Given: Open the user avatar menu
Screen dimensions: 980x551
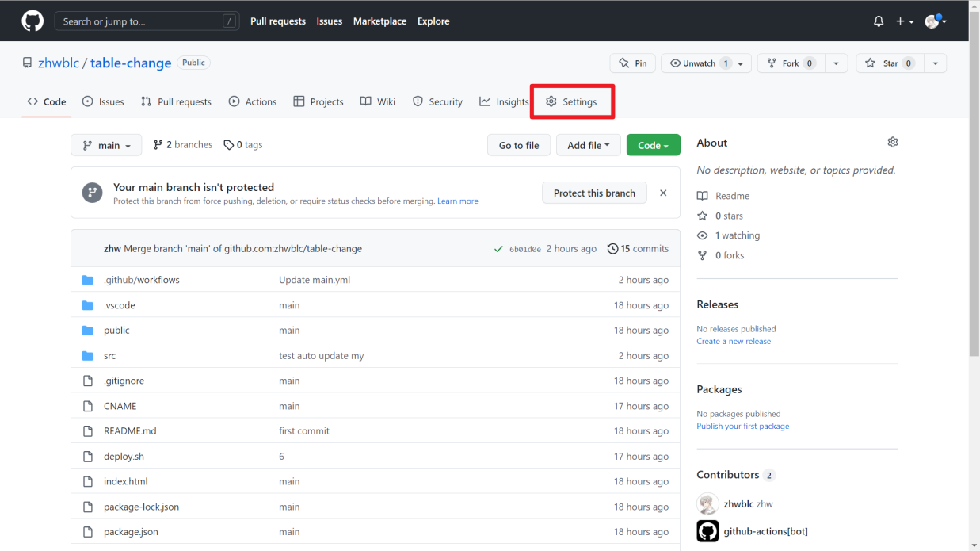Looking at the screenshot, I should click(936, 21).
